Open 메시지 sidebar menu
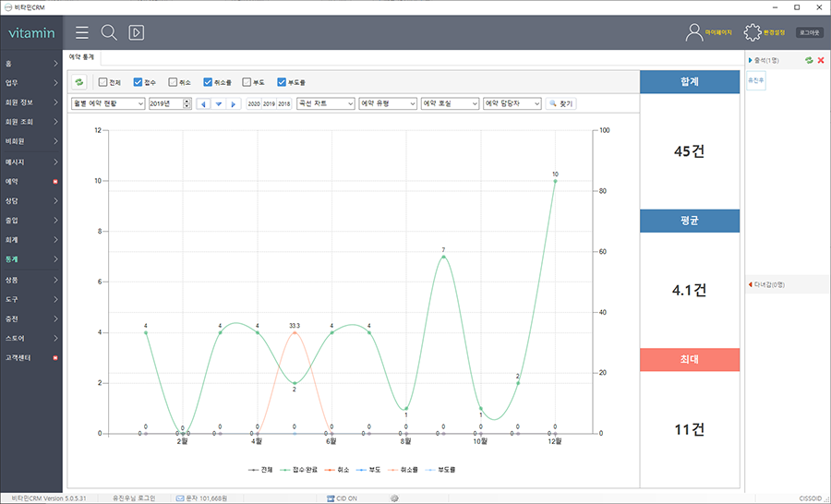 [31, 162]
